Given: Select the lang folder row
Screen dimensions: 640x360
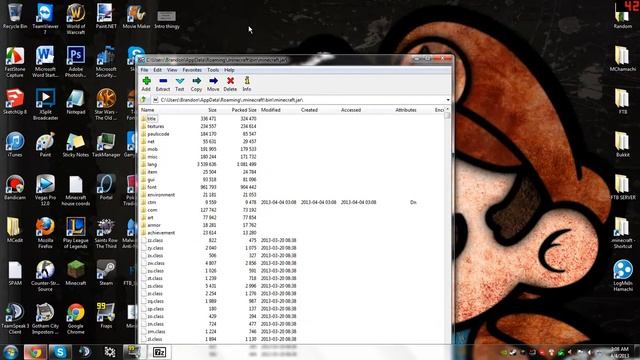Looking at the screenshot, I should [x=292, y=164].
